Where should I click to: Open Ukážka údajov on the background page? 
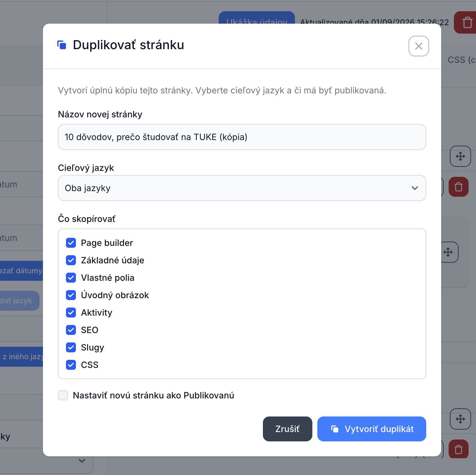pos(257,18)
